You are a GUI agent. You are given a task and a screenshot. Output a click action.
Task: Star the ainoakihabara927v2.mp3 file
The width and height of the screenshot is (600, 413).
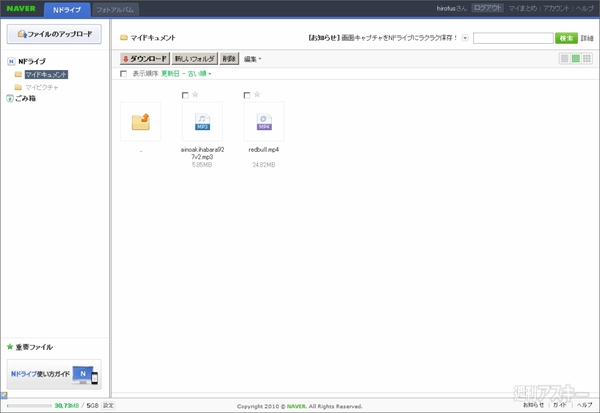(x=195, y=94)
